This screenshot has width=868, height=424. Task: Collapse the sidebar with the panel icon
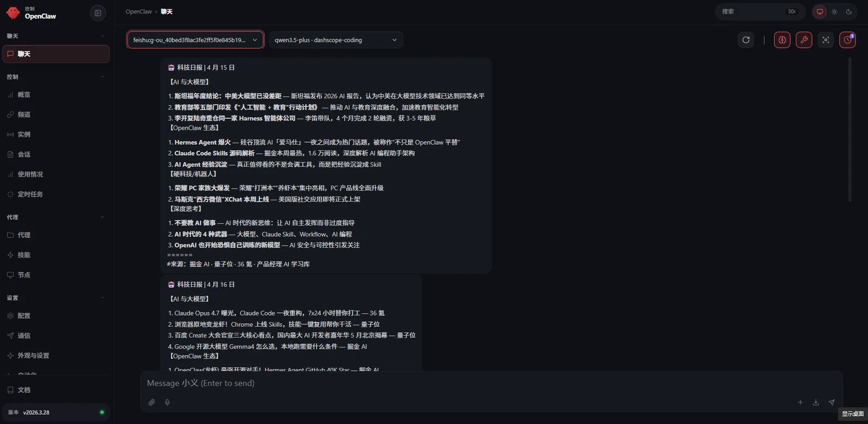tap(98, 13)
